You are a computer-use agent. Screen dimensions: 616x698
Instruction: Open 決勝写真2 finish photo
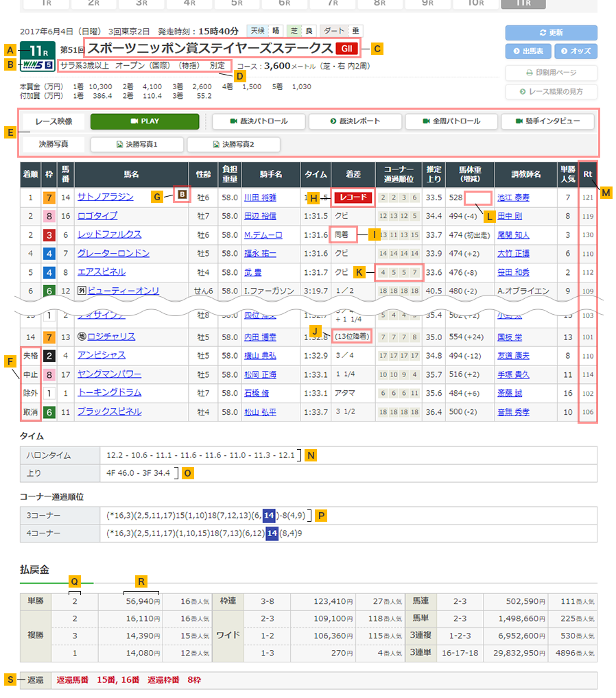point(233,145)
